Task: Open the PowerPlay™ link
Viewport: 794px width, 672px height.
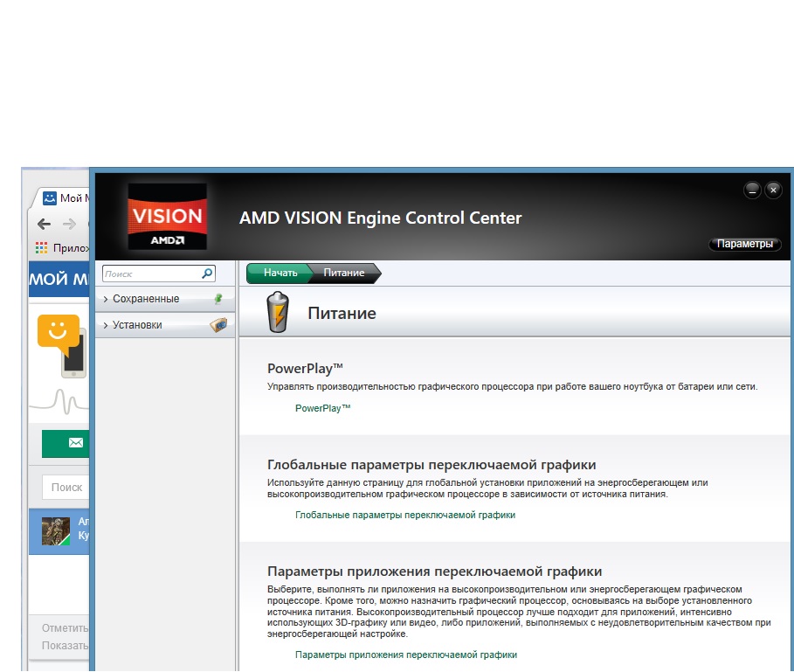Action: point(323,408)
